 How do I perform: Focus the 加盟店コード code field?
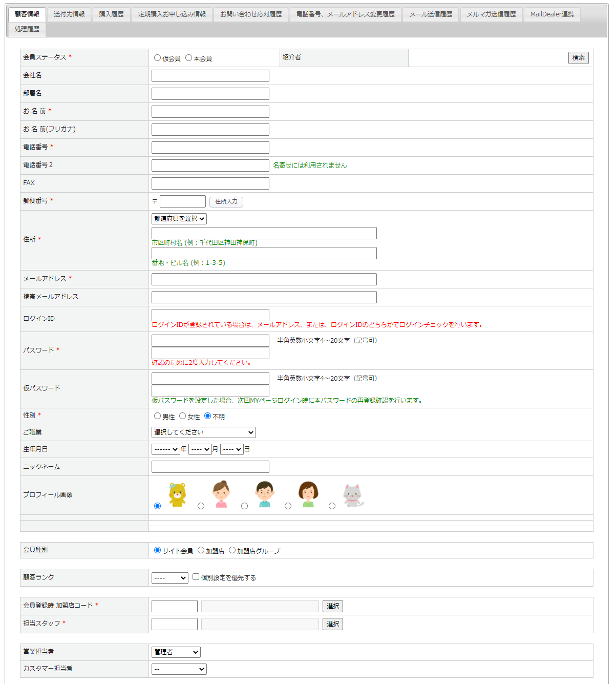[175, 606]
